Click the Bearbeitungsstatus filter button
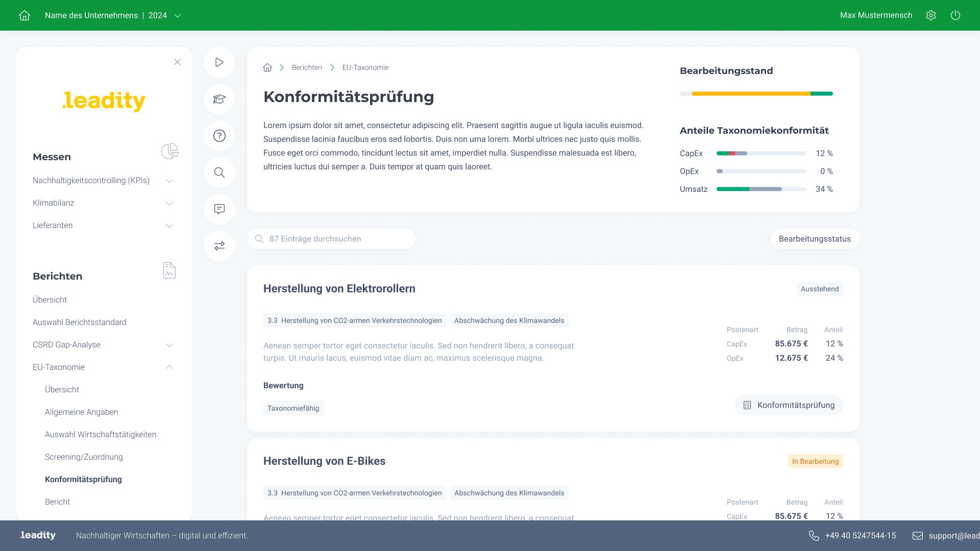 [x=815, y=239]
